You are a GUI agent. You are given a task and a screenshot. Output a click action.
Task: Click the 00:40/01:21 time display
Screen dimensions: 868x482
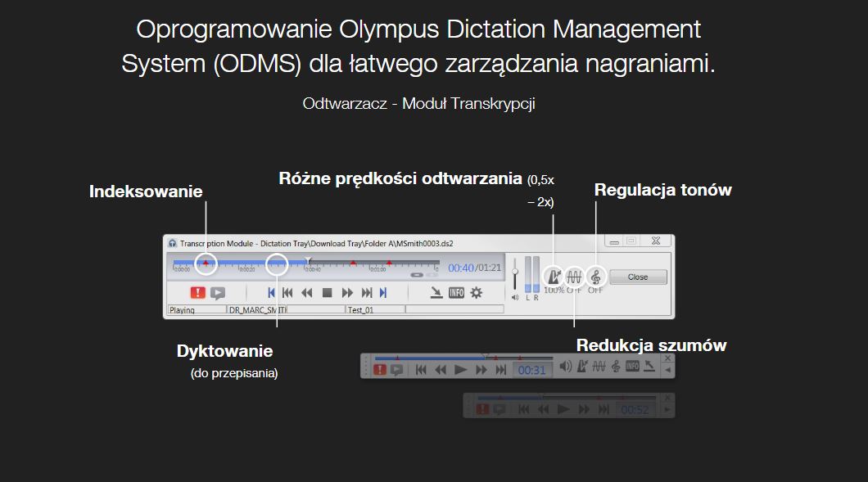[x=474, y=268]
